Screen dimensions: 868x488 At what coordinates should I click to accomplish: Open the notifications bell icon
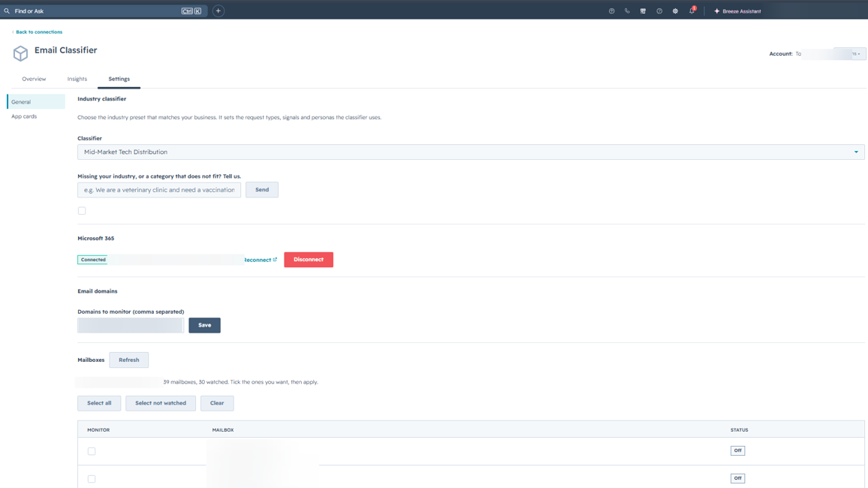[692, 11]
